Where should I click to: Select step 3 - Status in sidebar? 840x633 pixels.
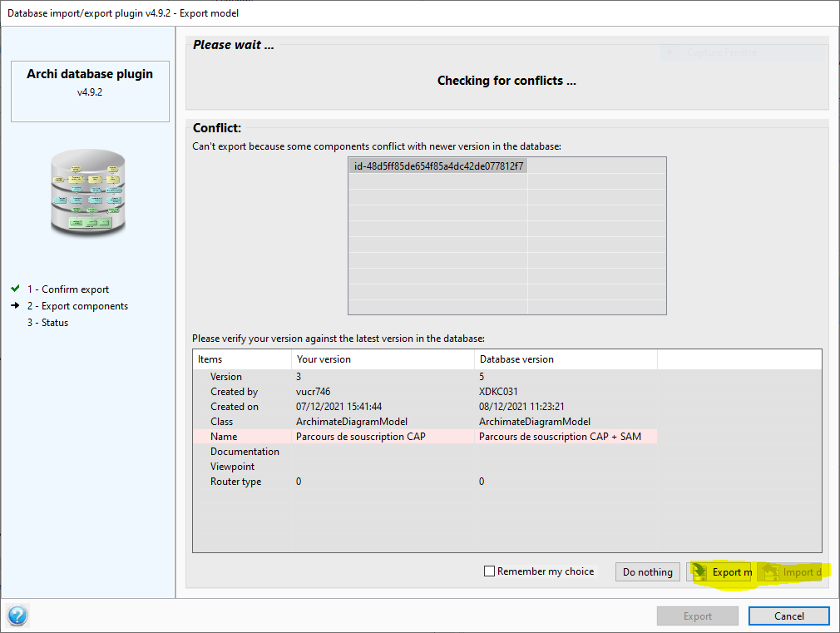coord(47,322)
